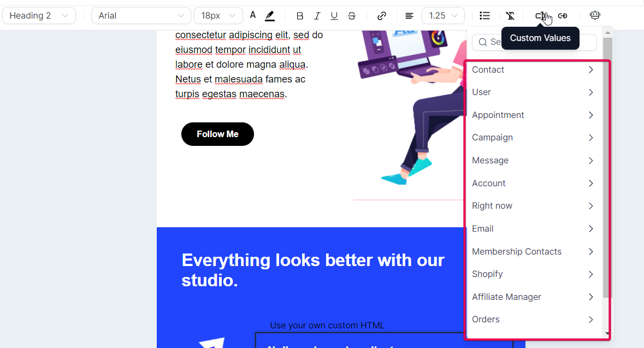Click the Follow Me button
The width and height of the screenshot is (644, 348).
point(217,134)
